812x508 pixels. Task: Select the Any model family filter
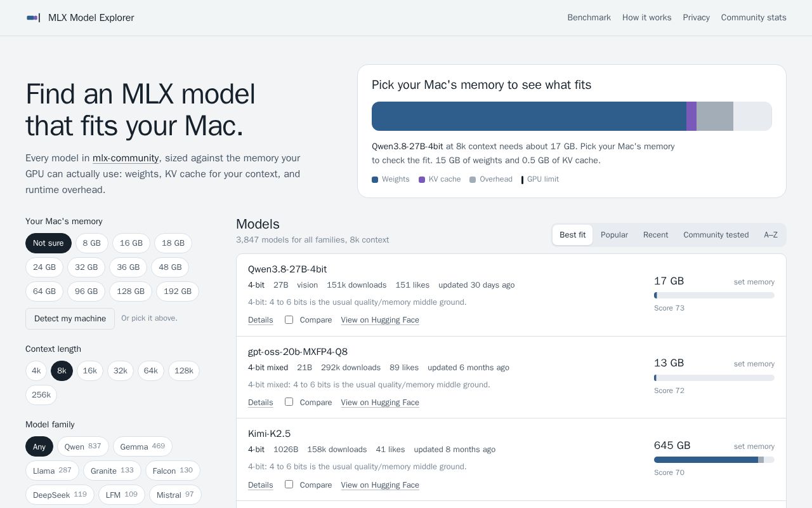[x=39, y=446]
